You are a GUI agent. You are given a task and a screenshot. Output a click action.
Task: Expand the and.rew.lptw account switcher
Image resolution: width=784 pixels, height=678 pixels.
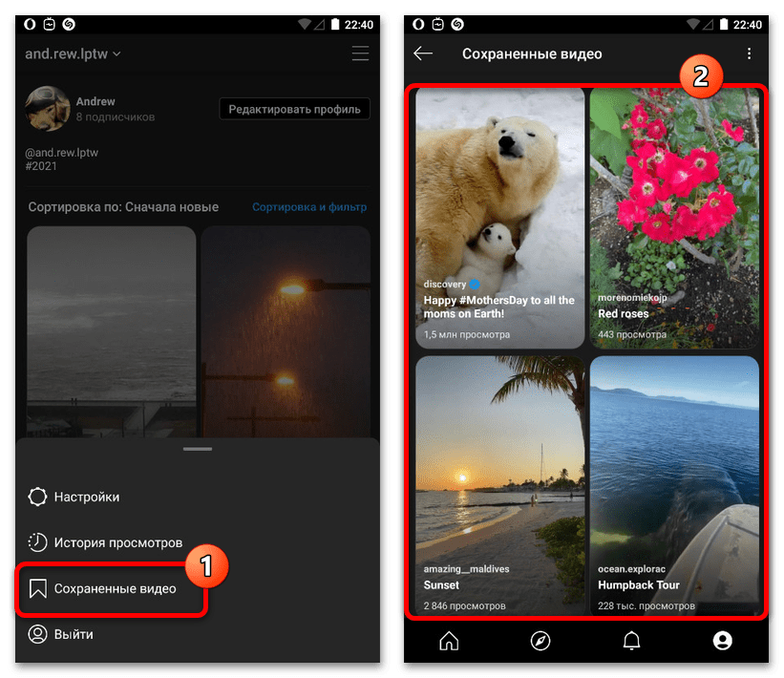[73, 53]
